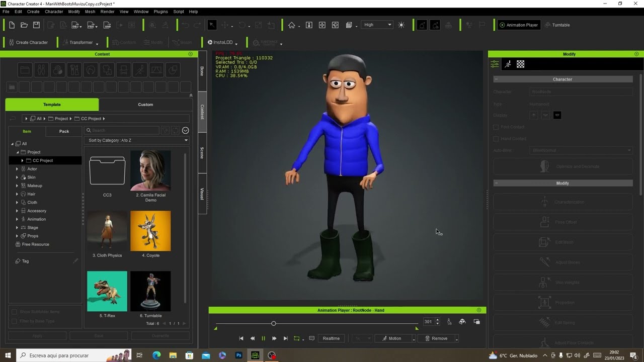Expand the Cloth tree node
The image size is (644, 362).
[17, 203]
